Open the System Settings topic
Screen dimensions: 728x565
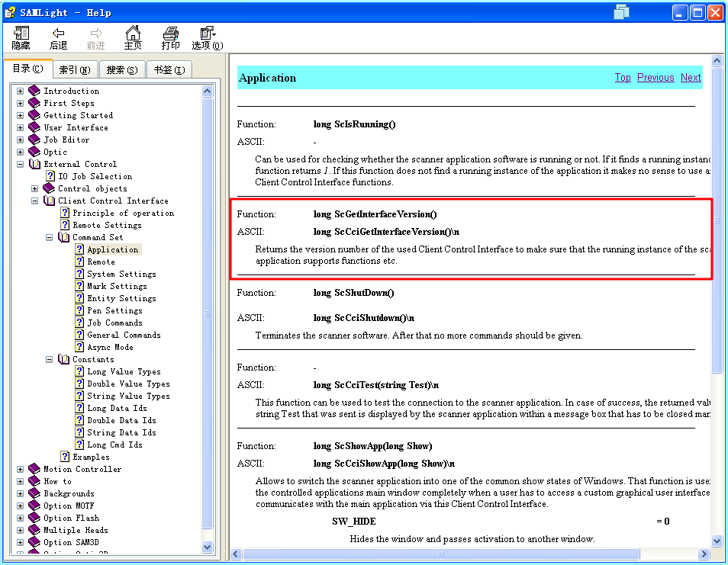[x=121, y=274]
